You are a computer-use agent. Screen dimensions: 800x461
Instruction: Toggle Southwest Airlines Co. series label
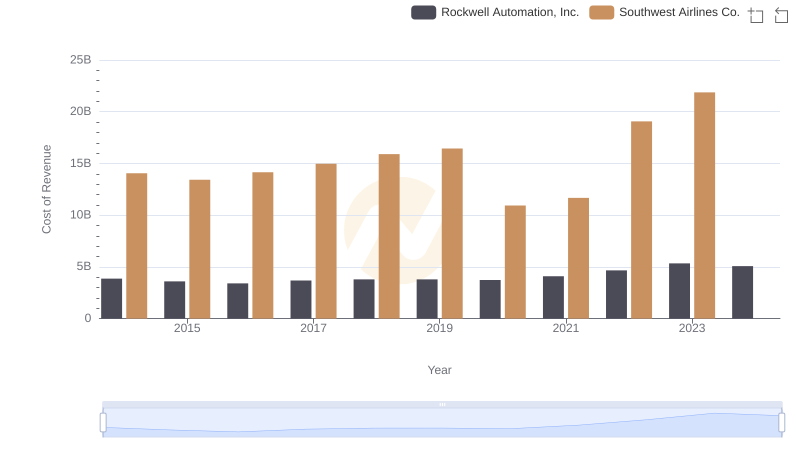pyautogui.click(x=679, y=12)
